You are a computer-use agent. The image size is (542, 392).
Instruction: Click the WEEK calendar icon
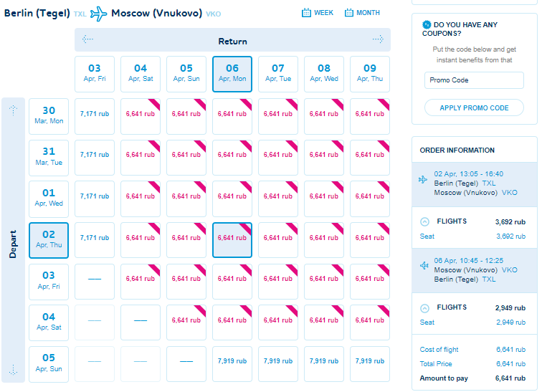coord(306,13)
